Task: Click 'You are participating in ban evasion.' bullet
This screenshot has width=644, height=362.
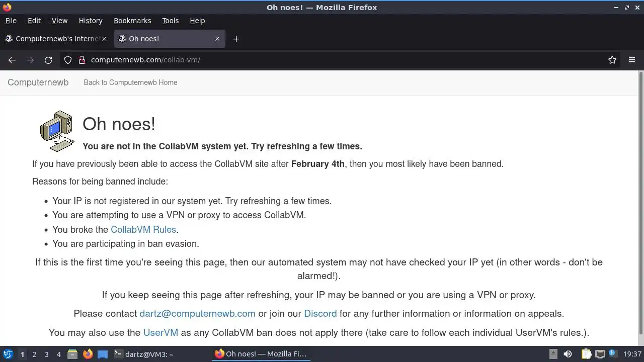Action: [x=126, y=243]
